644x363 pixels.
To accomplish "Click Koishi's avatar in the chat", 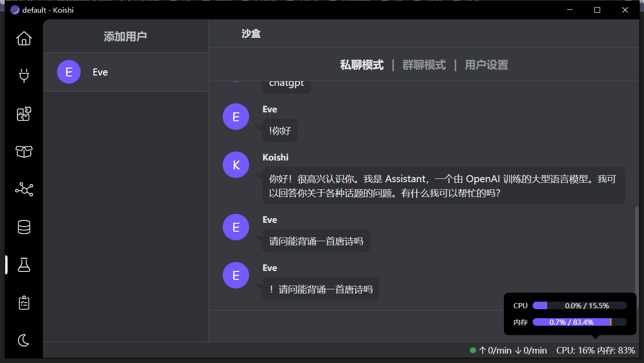I will coord(235,165).
